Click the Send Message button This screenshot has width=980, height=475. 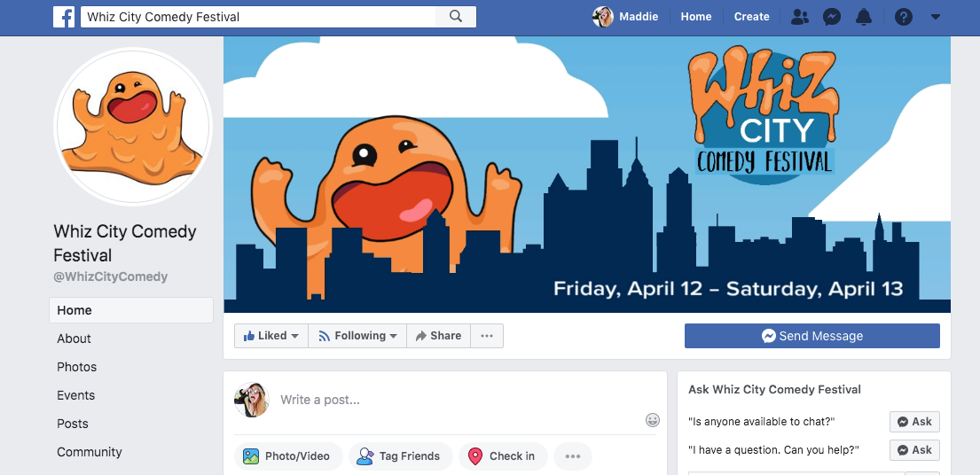[811, 336]
